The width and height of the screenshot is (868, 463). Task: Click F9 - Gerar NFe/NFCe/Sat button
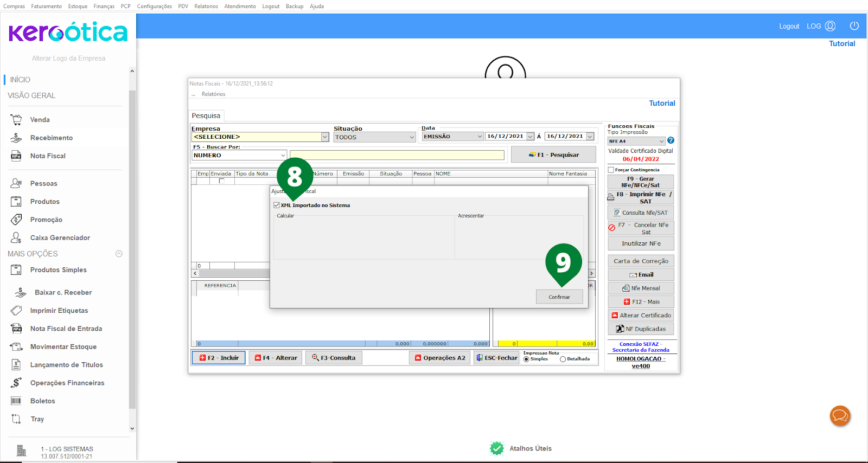[641, 182]
